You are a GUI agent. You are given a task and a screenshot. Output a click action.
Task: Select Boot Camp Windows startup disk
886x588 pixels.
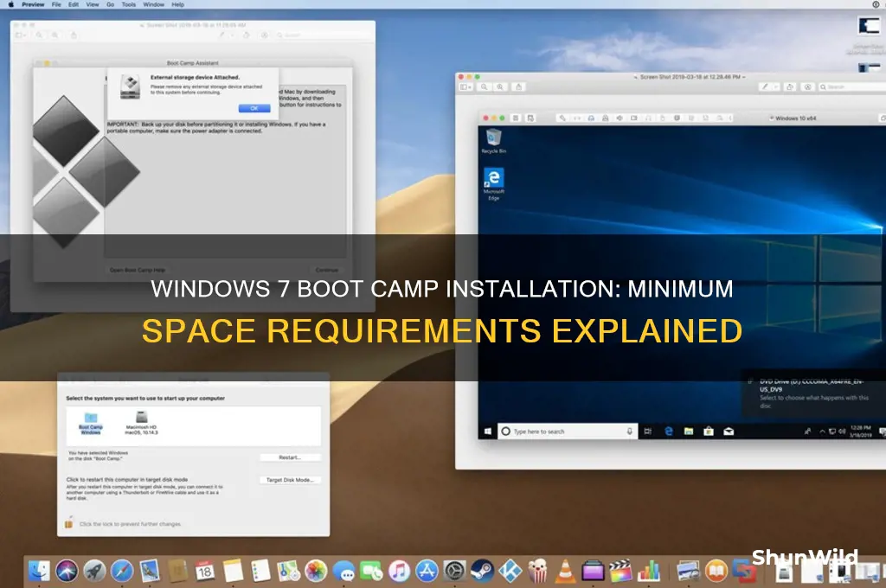[90, 424]
